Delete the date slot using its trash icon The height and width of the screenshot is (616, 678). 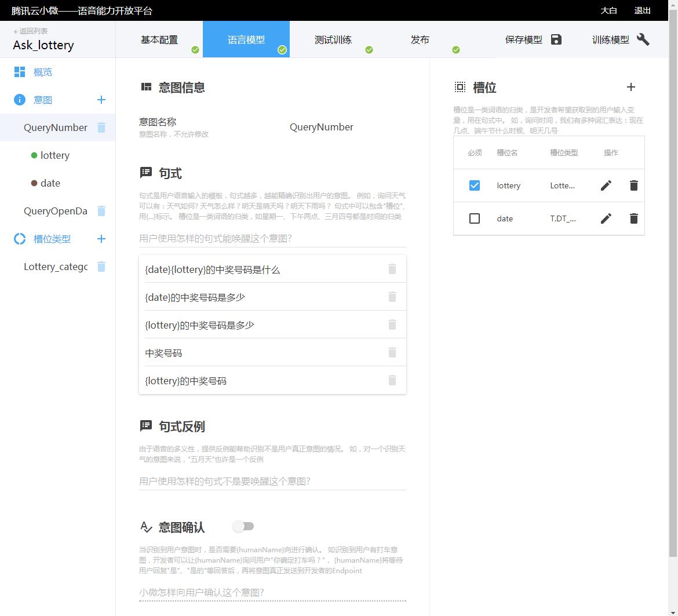coord(633,218)
